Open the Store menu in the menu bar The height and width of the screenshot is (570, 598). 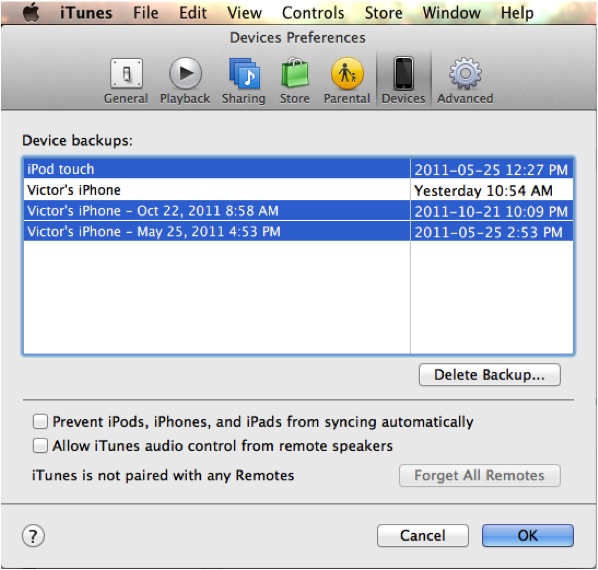click(x=384, y=13)
